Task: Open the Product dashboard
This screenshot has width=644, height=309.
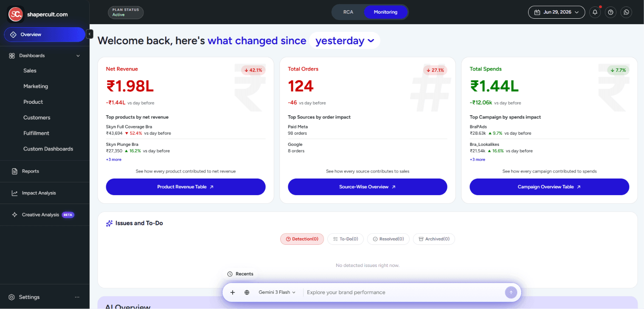Action: click(x=33, y=102)
